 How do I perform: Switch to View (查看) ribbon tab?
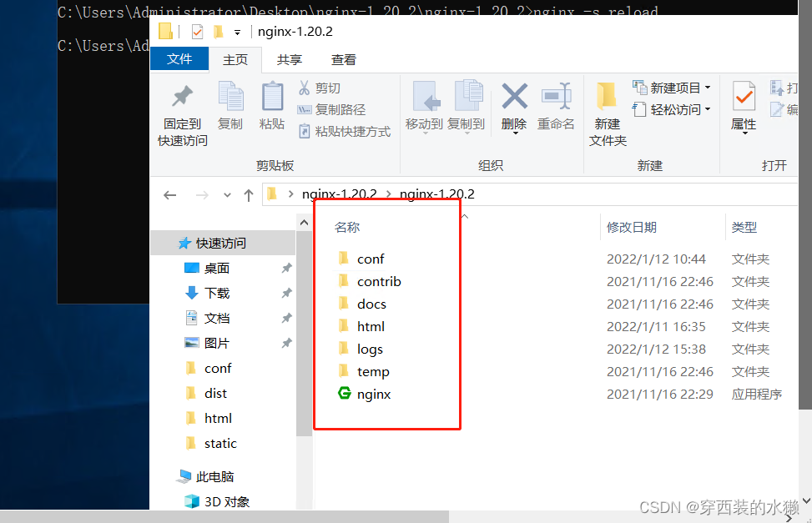click(x=344, y=59)
